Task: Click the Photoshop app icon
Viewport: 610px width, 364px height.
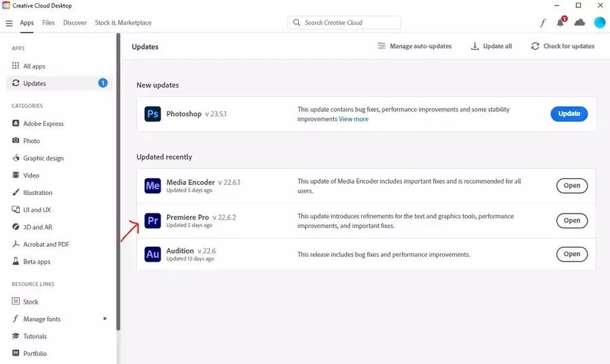Action: (x=152, y=114)
